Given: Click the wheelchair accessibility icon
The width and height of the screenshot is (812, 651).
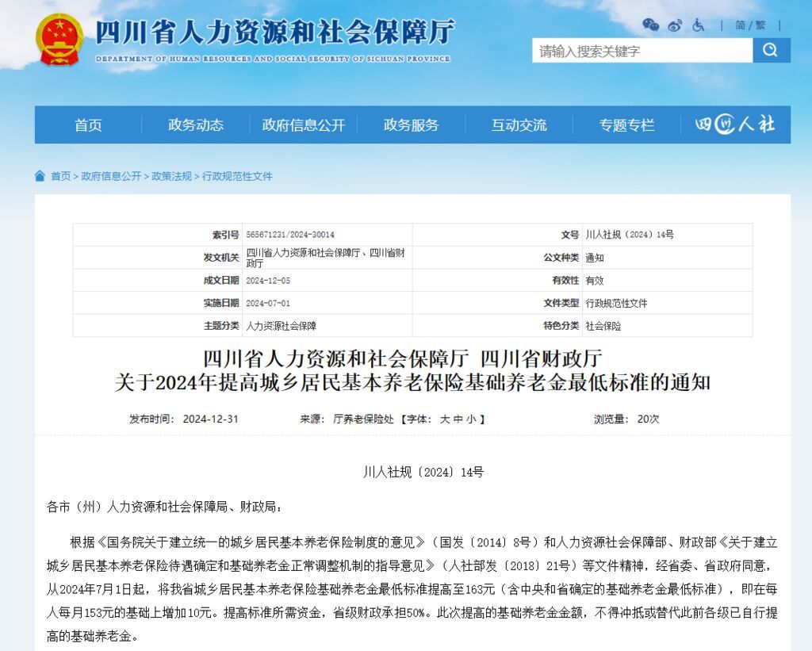Looking at the screenshot, I should coord(699,25).
